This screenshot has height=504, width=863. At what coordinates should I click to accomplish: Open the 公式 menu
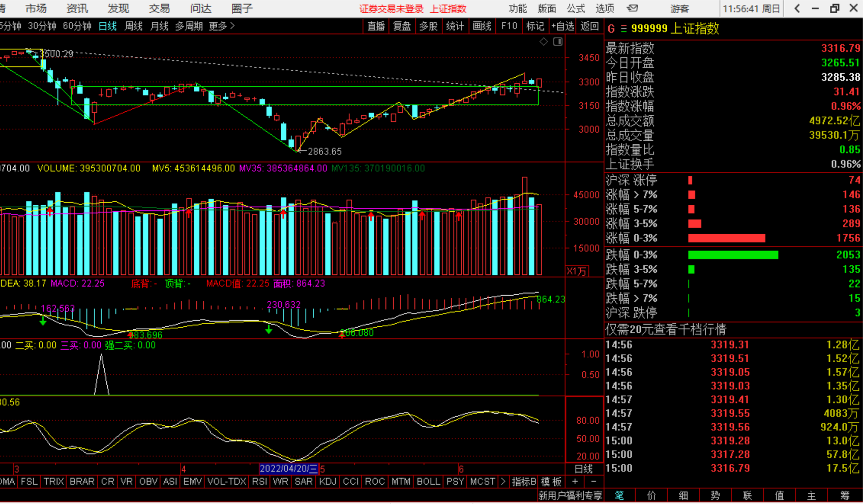pos(576,8)
